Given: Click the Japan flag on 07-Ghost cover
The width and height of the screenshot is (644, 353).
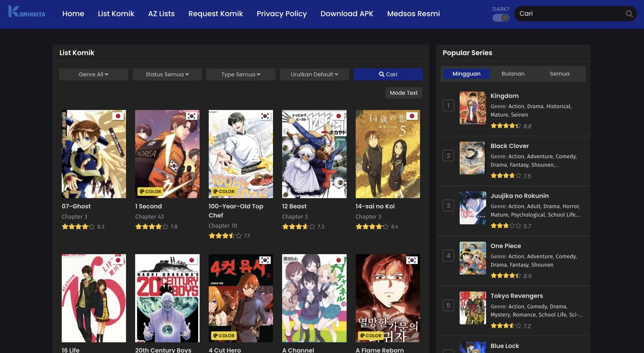Looking at the screenshot, I should pos(118,116).
